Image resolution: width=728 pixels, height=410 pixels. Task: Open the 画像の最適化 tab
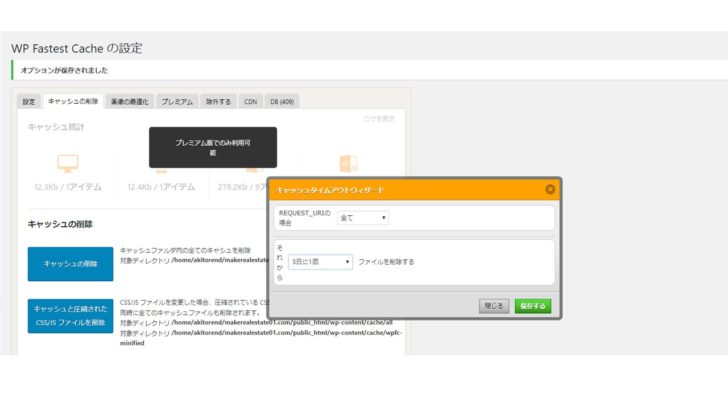(x=130, y=101)
